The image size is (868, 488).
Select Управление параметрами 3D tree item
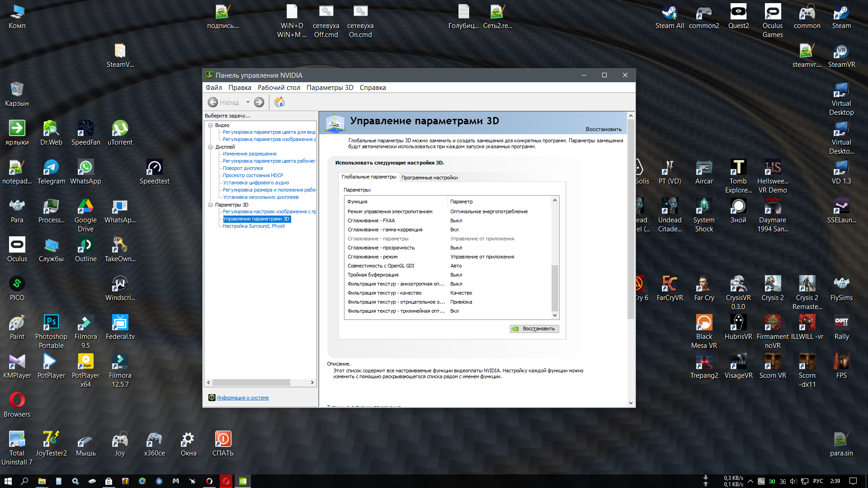(x=256, y=219)
